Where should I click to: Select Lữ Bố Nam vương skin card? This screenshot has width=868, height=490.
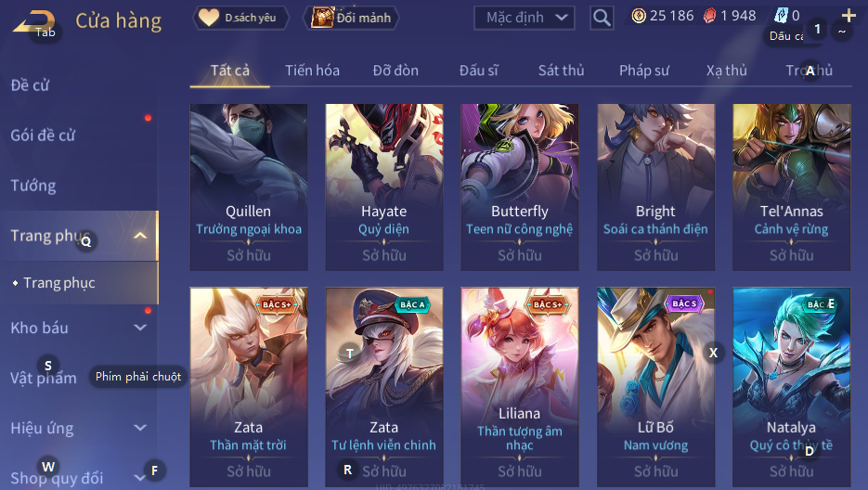pos(655,387)
